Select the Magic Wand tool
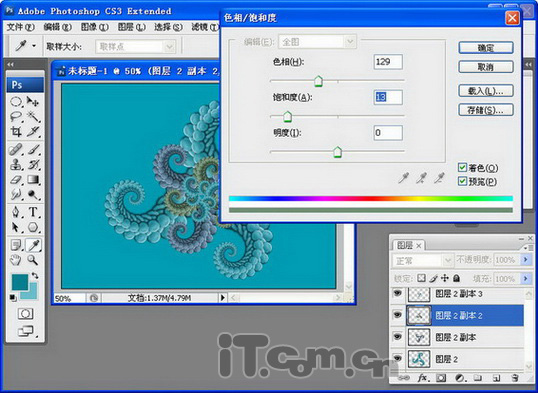Viewport: 538px width, 393px height. (x=33, y=117)
